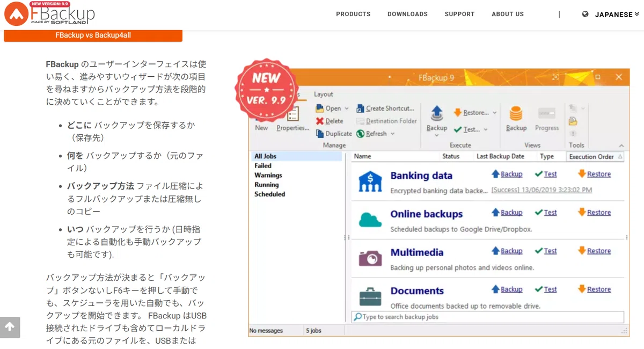644x349 pixels.
Task: Click the orange Backup view icon in the Views group
Action: [x=516, y=114]
